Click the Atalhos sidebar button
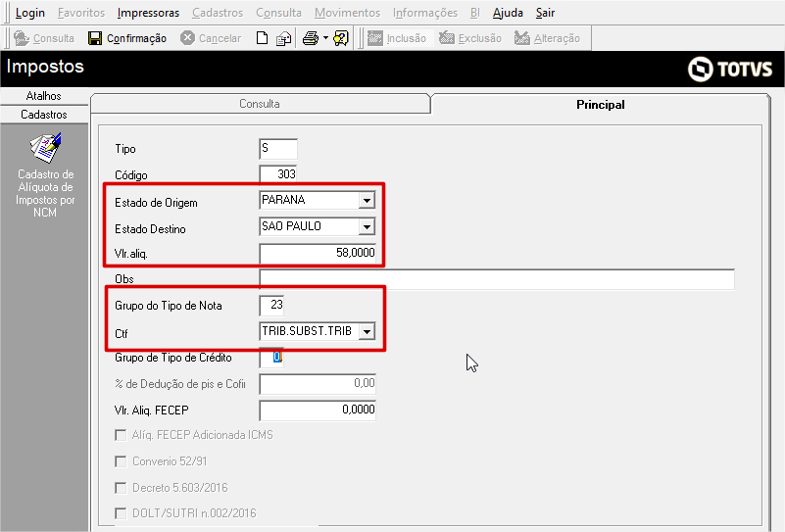This screenshot has height=532, width=785. click(x=44, y=96)
